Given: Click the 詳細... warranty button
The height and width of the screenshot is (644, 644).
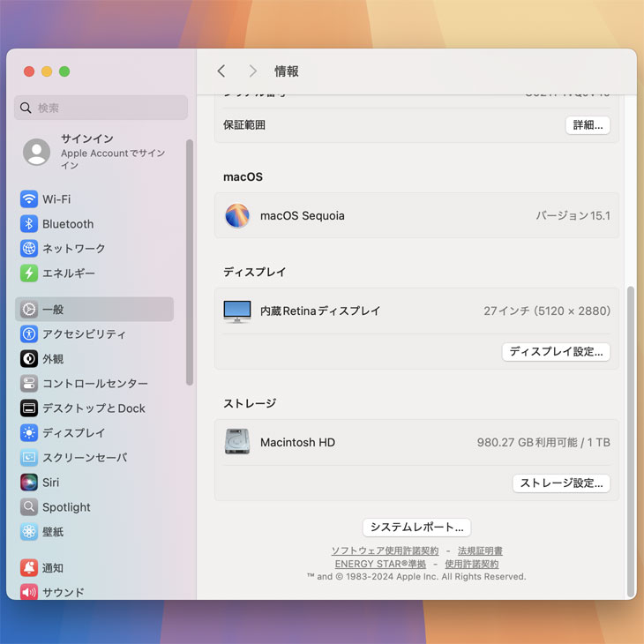Looking at the screenshot, I should click(x=588, y=125).
